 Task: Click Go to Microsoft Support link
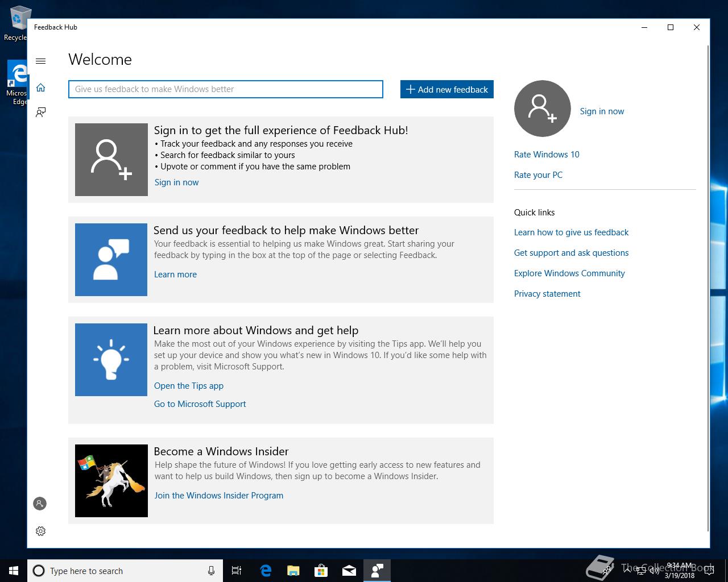point(200,404)
